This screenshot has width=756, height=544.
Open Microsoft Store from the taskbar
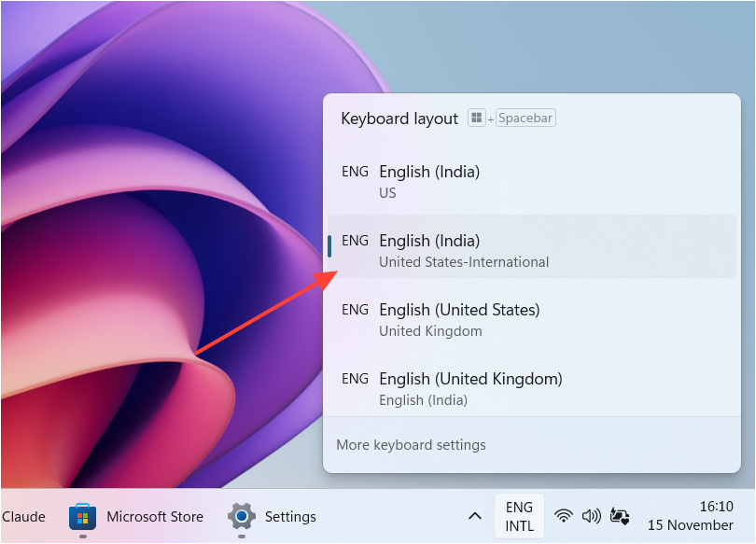82,516
